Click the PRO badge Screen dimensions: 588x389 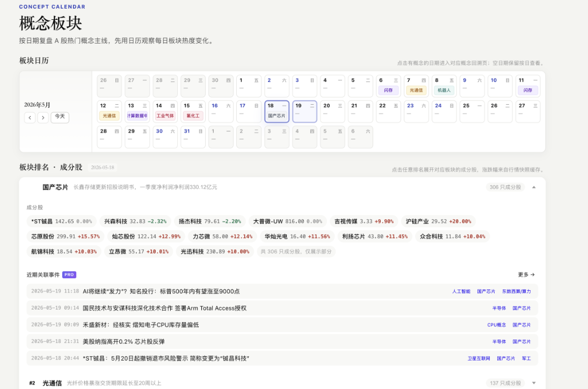click(69, 275)
